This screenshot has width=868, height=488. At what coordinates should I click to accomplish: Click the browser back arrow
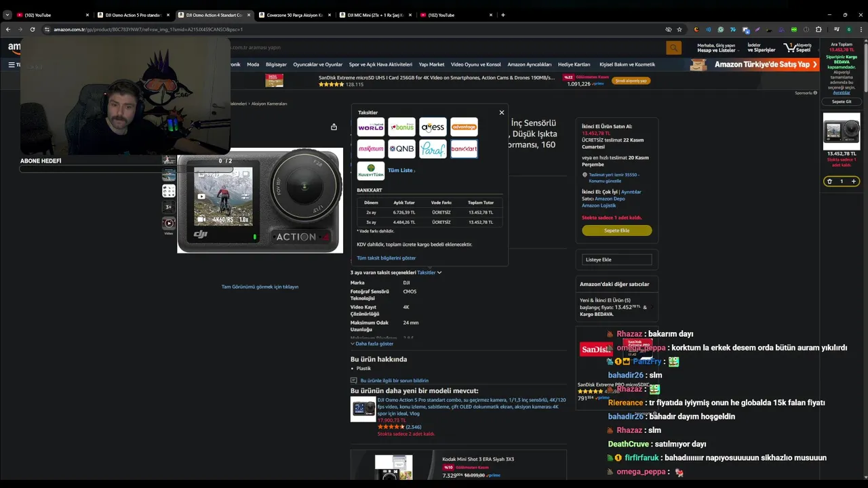pos(8,29)
